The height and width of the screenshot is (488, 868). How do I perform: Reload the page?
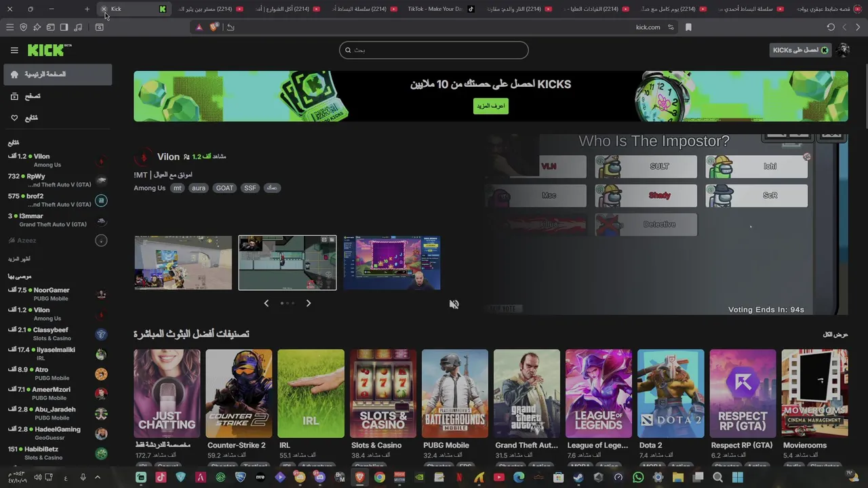[831, 27]
